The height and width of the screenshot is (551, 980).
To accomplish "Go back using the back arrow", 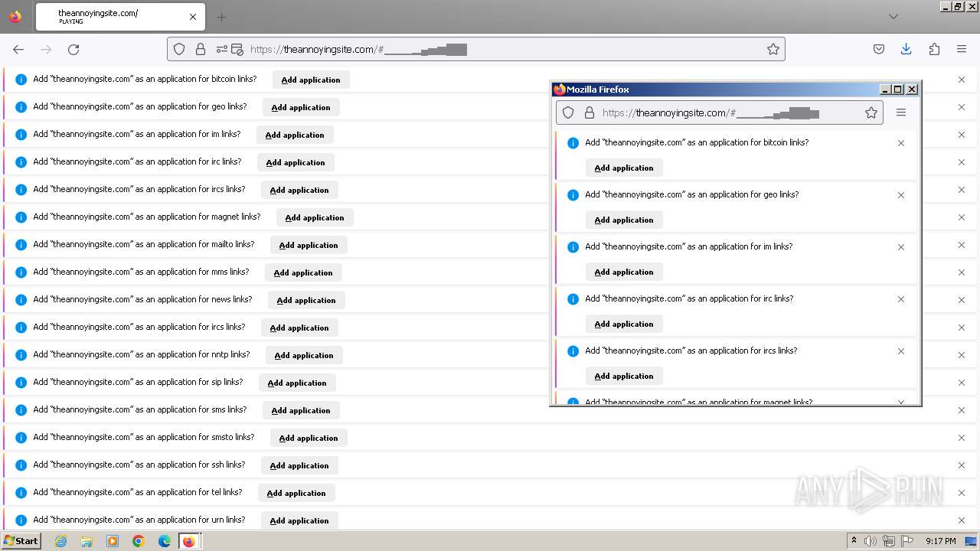I will click(18, 49).
